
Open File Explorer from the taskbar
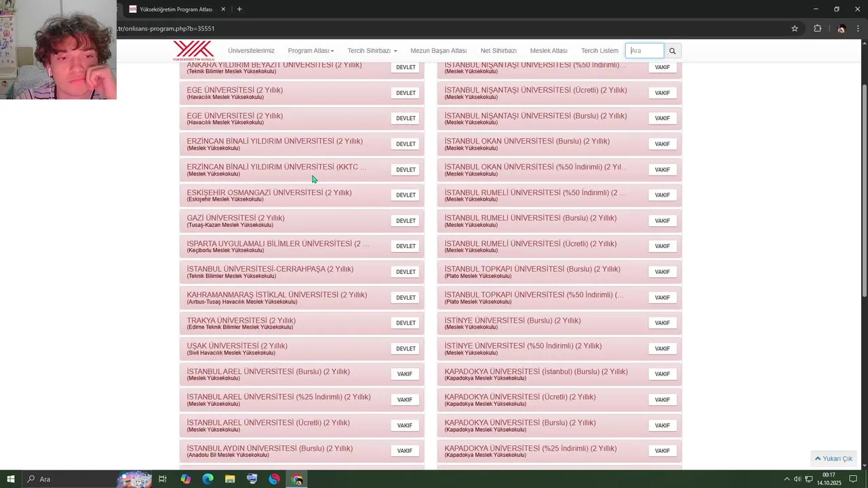tap(230, 479)
